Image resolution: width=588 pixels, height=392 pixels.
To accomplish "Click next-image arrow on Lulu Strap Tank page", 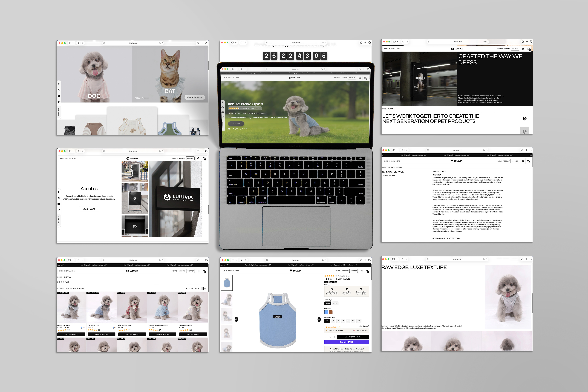I will pos(319,319).
